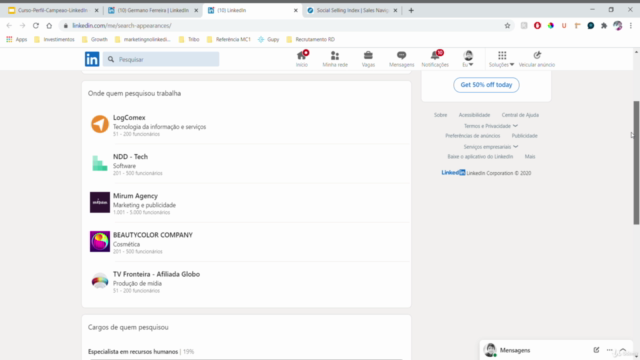
Task: Expand the Eu profile menu
Action: (468, 59)
